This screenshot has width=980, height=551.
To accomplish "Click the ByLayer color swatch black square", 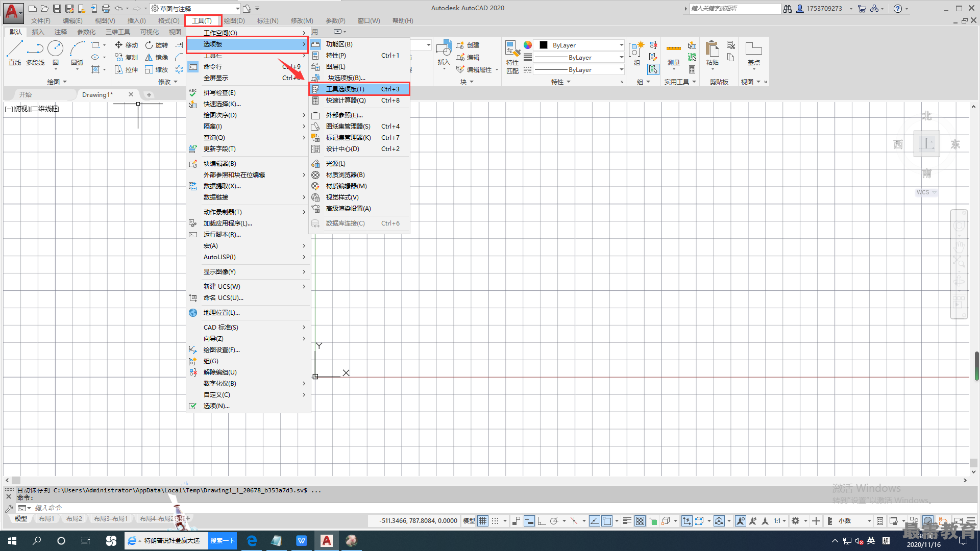I will (x=543, y=45).
